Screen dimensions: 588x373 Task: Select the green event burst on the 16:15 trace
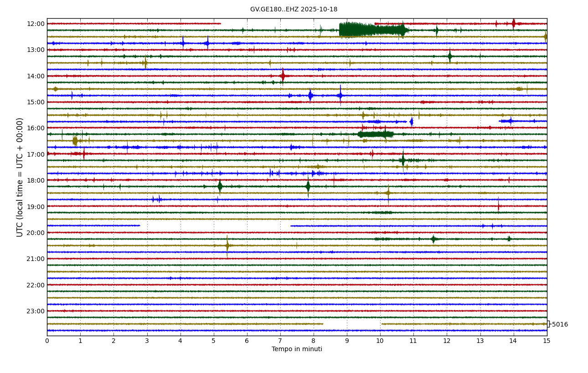click(375, 134)
